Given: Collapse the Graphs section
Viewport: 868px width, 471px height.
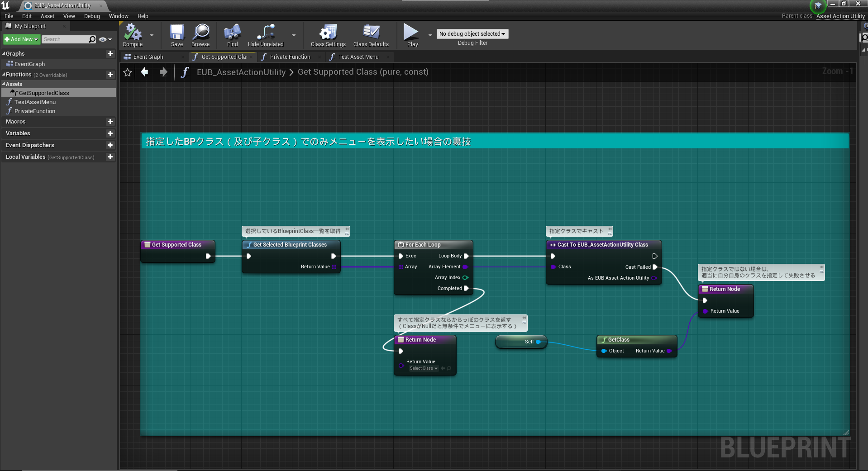Looking at the screenshot, I should tap(4, 54).
